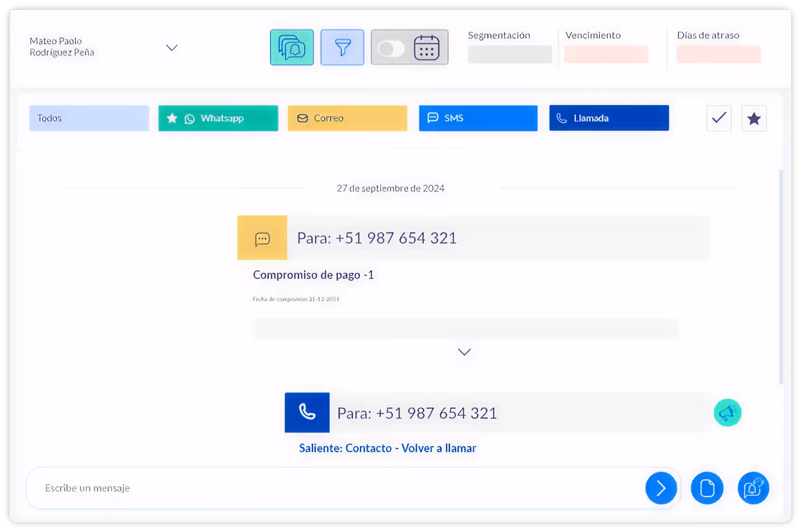Send the message using the arrow icon
Viewport: 801px width, 532px height.
pos(661,488)
